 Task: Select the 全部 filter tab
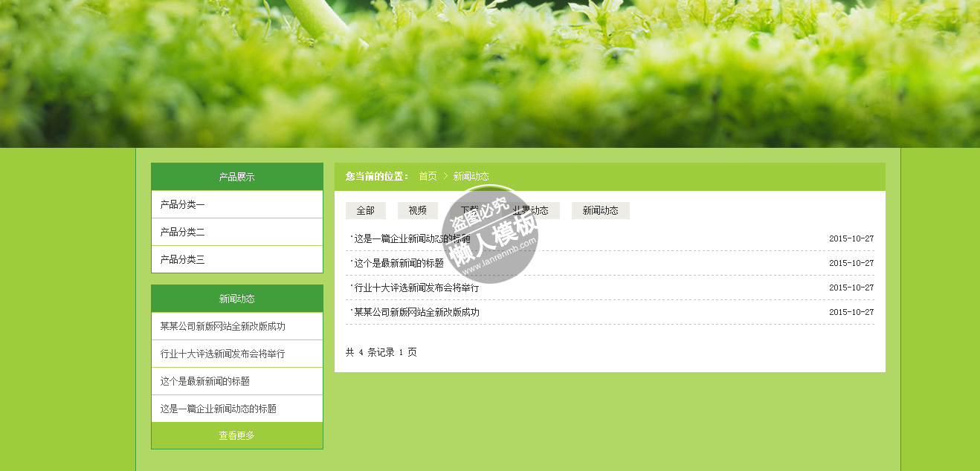365,210
